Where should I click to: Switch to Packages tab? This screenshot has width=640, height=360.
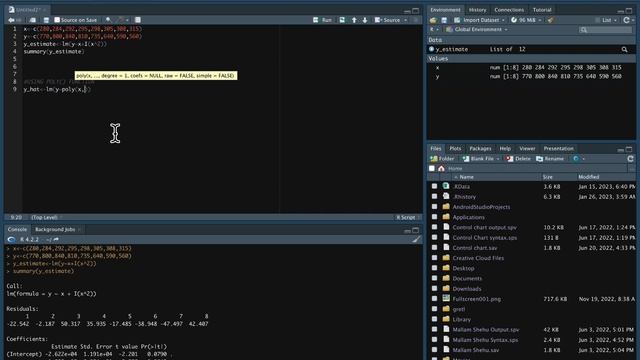tap(480, 149)
